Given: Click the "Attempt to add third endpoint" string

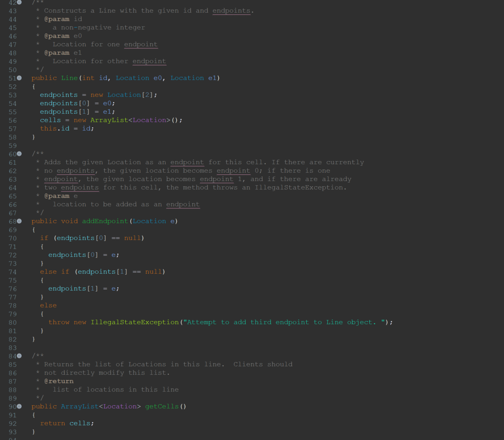Looking at the screenshot, I should coord(284,322).
